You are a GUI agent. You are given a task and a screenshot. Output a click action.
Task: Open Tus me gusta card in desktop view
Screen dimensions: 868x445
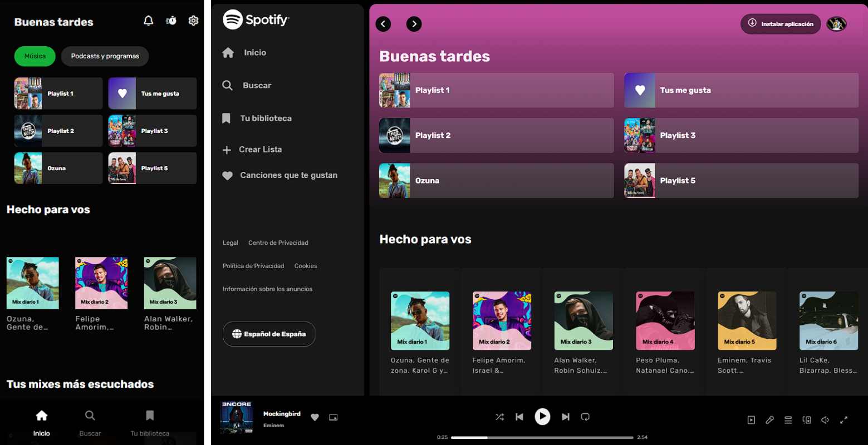click(742, 90)
